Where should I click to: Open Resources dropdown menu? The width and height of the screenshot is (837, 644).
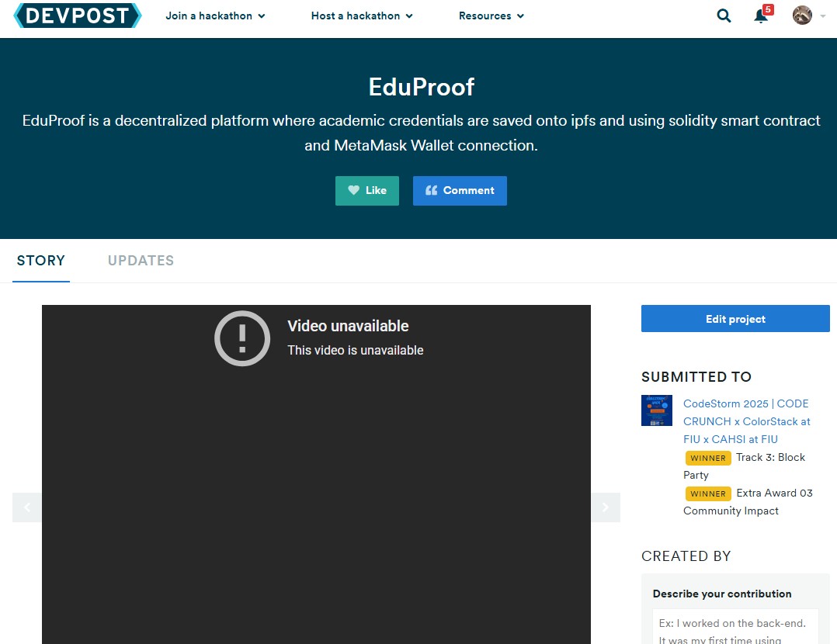(x=491, y=16)
